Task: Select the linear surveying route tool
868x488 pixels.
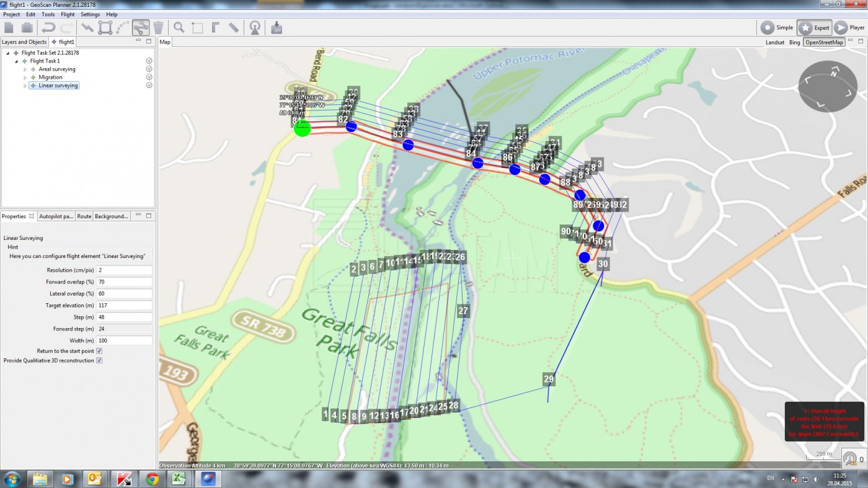Action: (140, 27)
